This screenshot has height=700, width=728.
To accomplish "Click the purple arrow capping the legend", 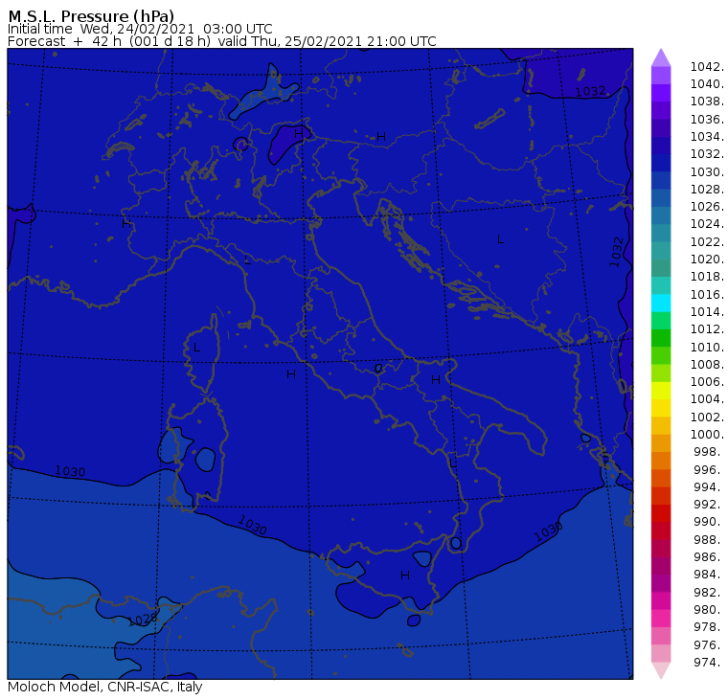I will (x=661, y=57).
